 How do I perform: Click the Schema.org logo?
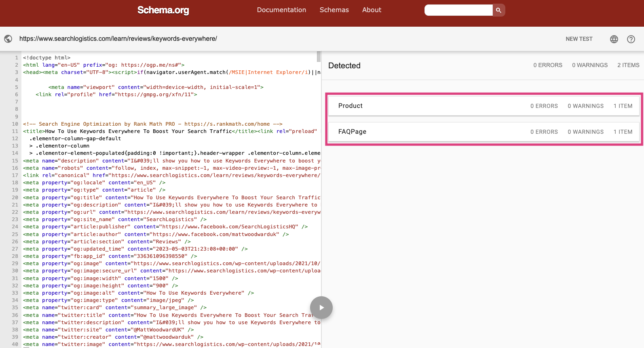(x=163, y=10)
